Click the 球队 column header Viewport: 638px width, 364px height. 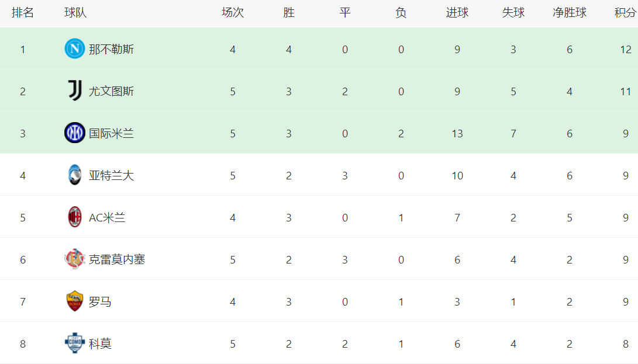(x=75, y=13)
